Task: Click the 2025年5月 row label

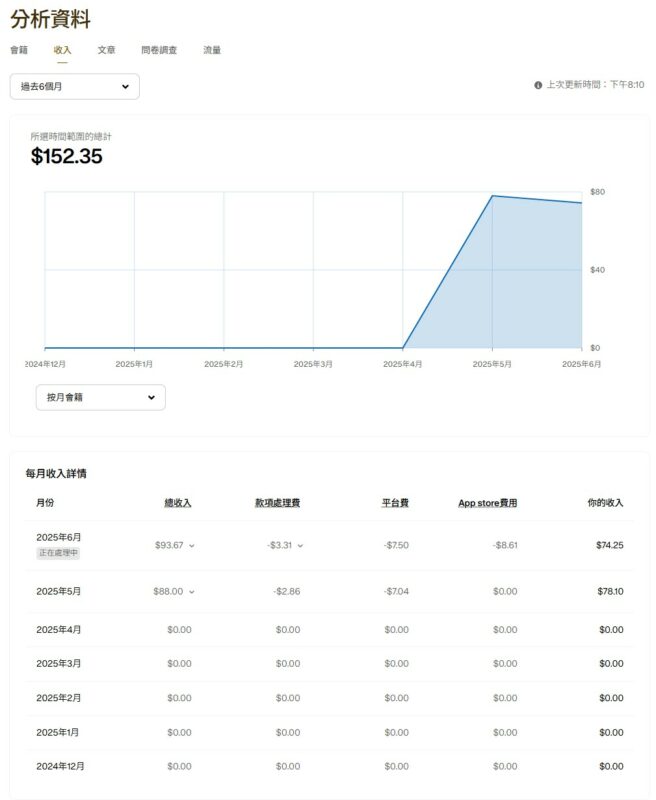Action: pos(58,591)
